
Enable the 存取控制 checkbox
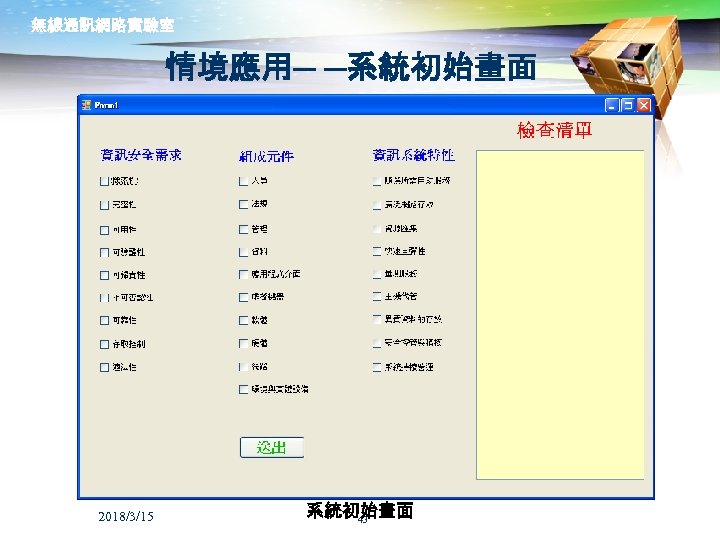[x=104, y=344]
